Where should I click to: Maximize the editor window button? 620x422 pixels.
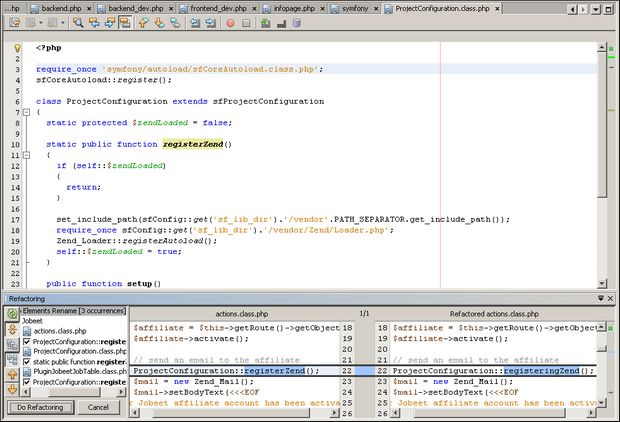click(x=609, y=9)
